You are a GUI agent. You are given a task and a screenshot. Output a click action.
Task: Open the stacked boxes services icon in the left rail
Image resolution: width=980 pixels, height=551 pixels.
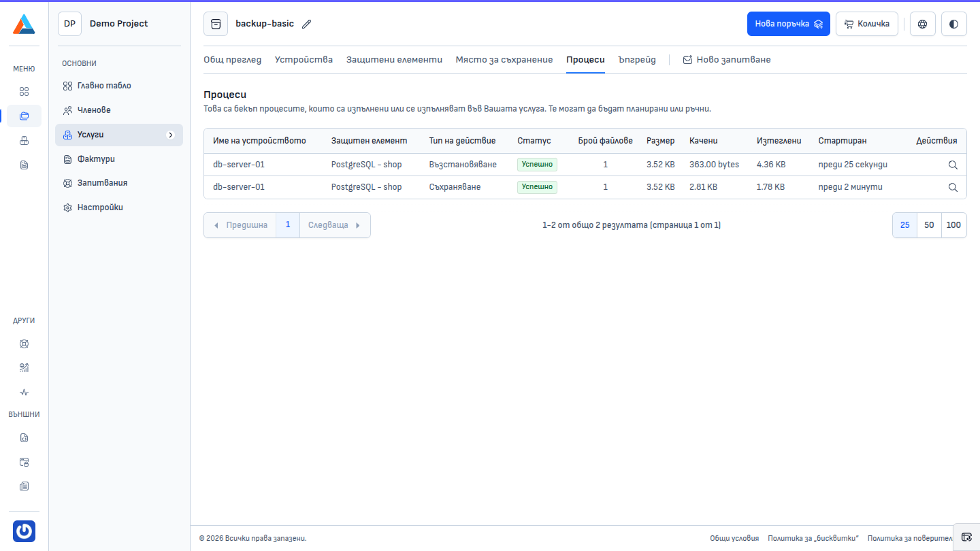tap(24, 141)
